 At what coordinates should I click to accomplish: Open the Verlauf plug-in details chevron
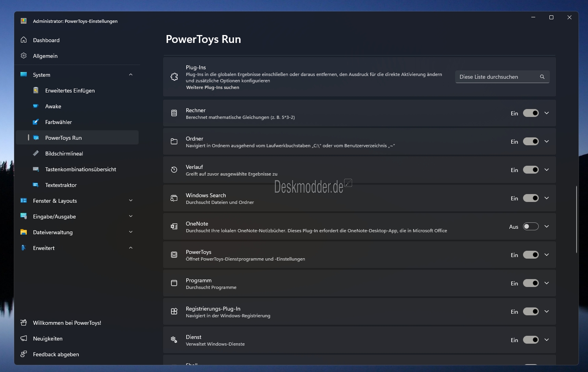(547, 170)
